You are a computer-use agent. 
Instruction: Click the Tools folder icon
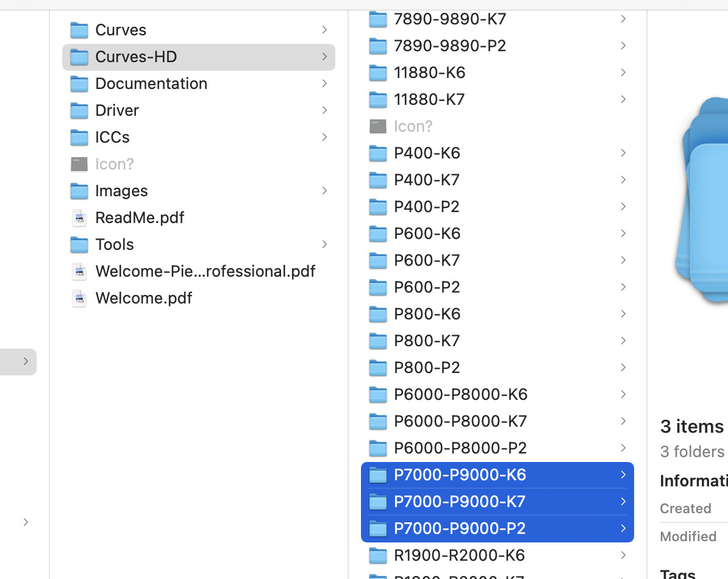79,244
